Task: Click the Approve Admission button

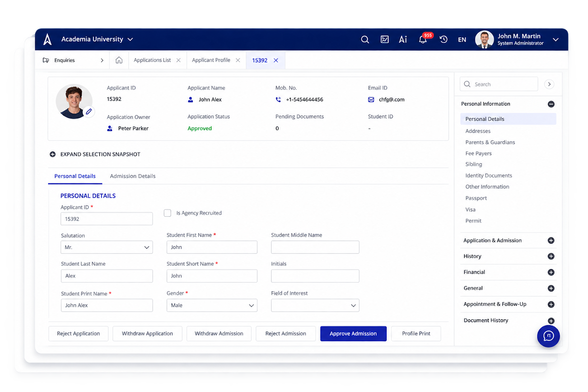Action: point(353,334)
